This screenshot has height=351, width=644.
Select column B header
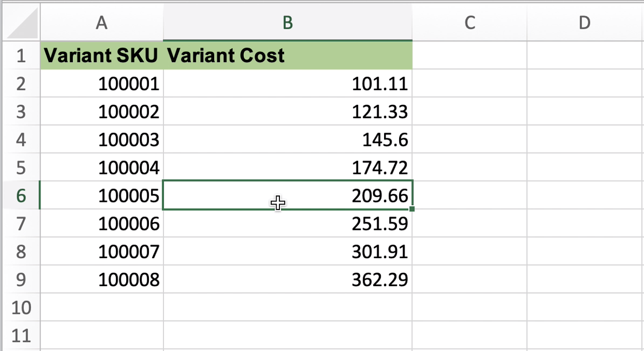point(287,23)
